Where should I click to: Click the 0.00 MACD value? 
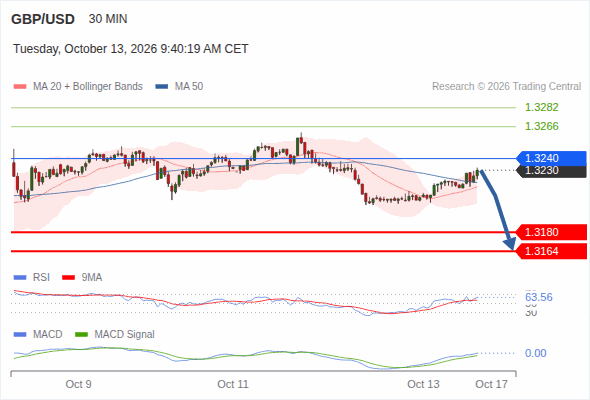(536, 353)
